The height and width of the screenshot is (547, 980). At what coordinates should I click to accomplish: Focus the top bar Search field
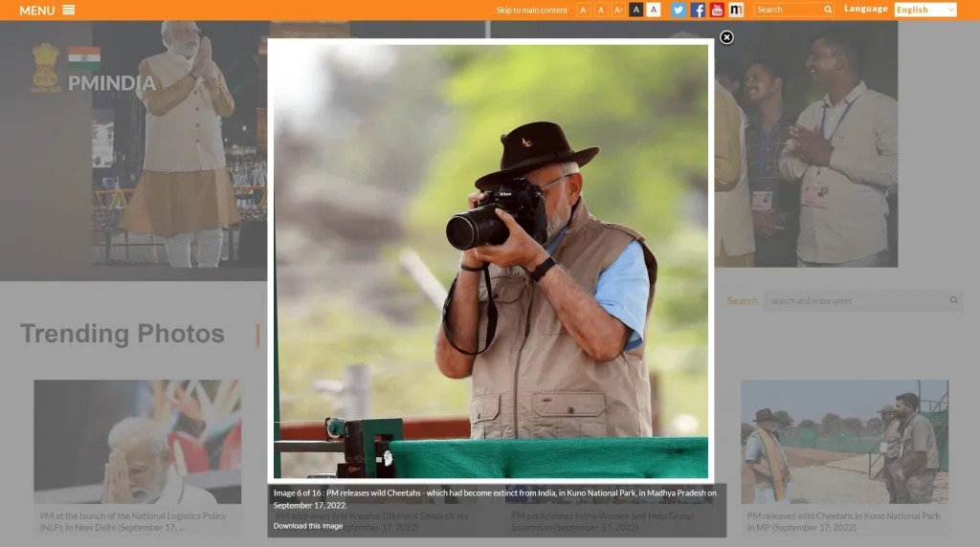(x=789, y=10)
